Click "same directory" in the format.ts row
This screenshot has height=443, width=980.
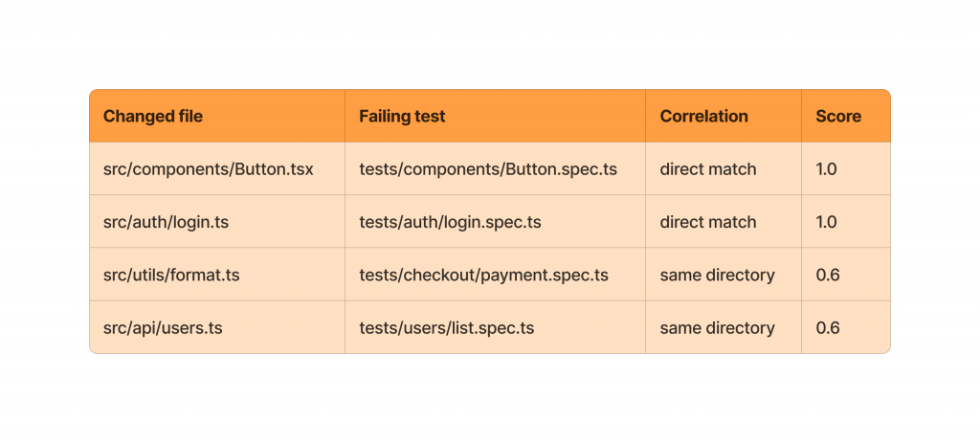click(717, 276)
